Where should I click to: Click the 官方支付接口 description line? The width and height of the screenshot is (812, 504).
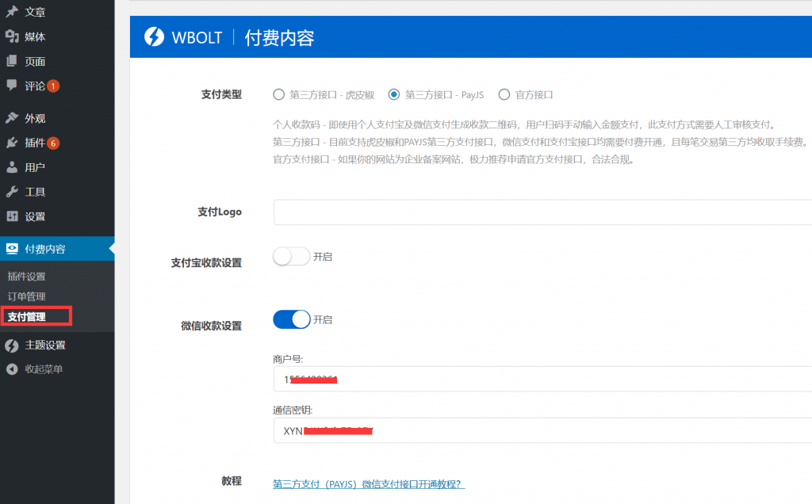454,159
